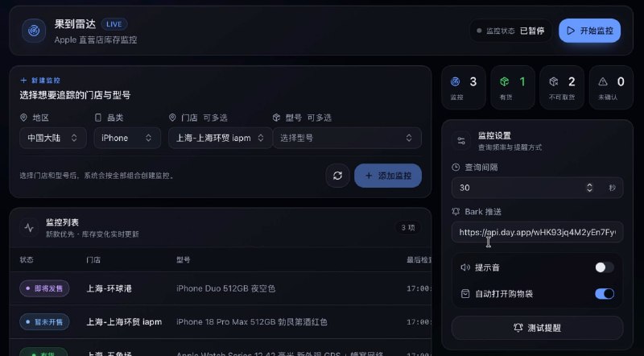644x356 pixels.
Task: Click the Bark 推送 URL input field
Action: (x=537, y=232)
